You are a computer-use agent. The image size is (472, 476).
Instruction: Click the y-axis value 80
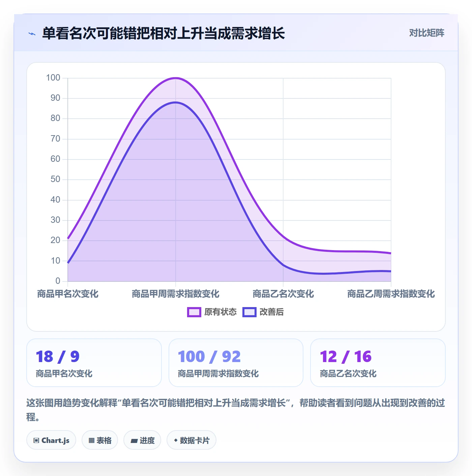click(55, 118)
